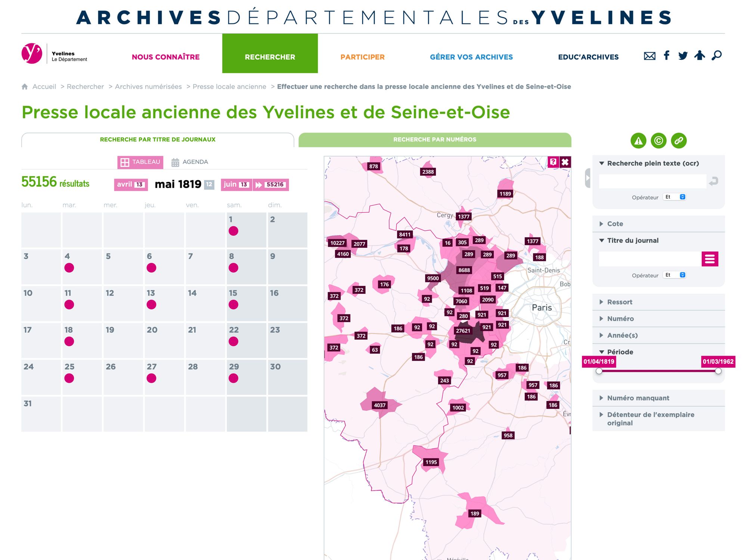Select Recherche par numéros tab
Viewport: 747px width, 560px height.
tap(434, 140)
